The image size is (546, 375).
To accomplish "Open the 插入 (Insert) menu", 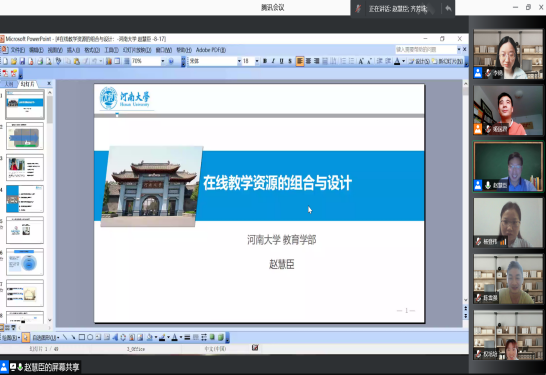I will click(x=73, y=50).
